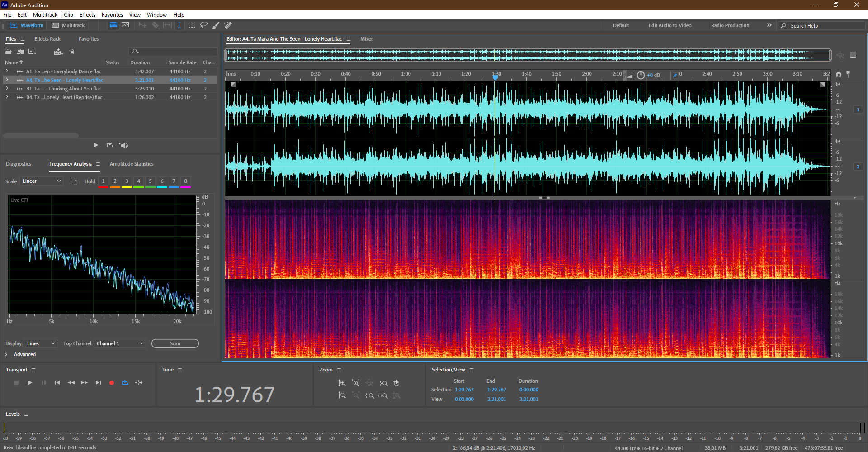The image size is (868, 452).
Task: Click Hold button 1 with red swatch
Action: click(103, 181)
